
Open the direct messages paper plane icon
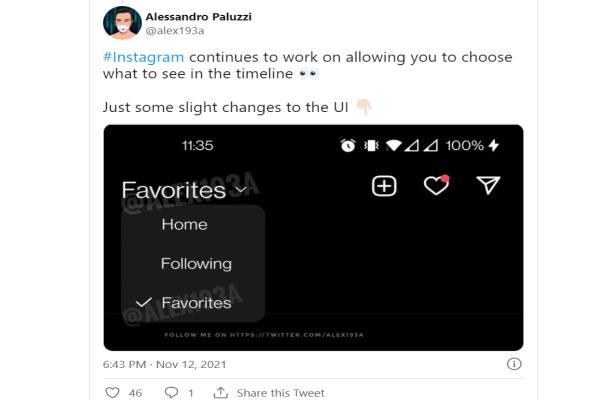pos(488,185)
